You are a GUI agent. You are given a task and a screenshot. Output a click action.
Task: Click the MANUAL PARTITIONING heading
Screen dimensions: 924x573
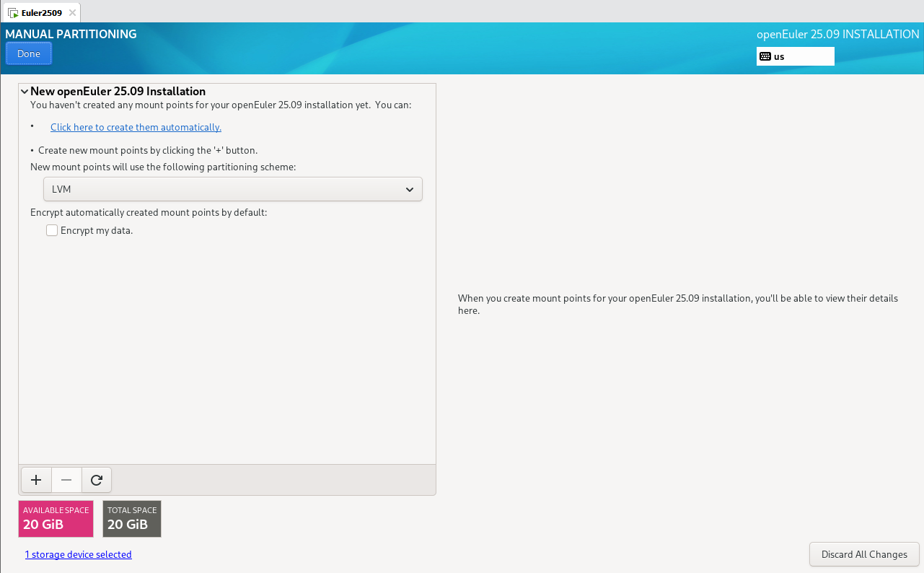click(x=71, y=34)
